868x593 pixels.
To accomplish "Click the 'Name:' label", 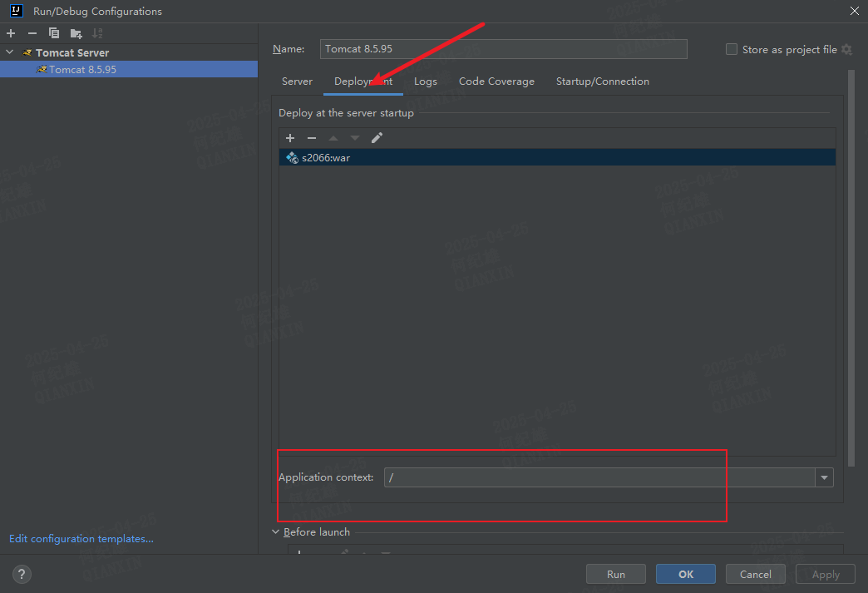I will (289, 49).
